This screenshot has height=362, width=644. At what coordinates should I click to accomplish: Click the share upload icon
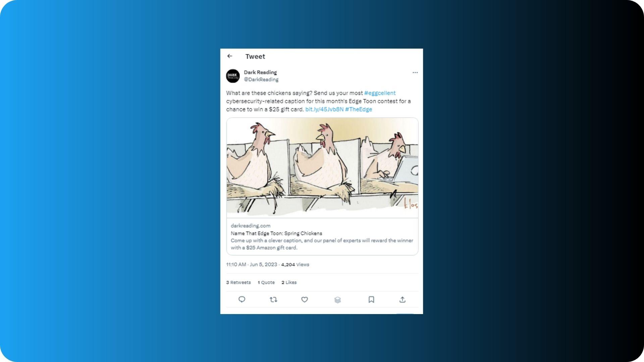(x=402, y=299)
